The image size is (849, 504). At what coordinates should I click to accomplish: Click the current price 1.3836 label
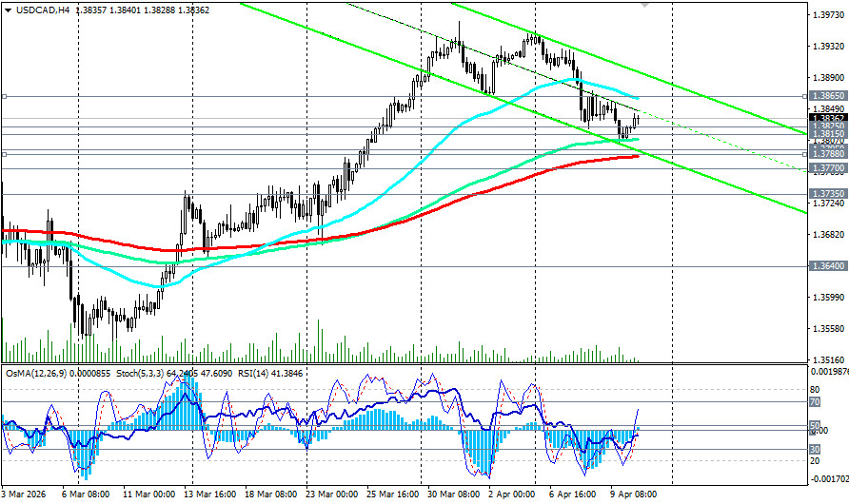[824, 118]
